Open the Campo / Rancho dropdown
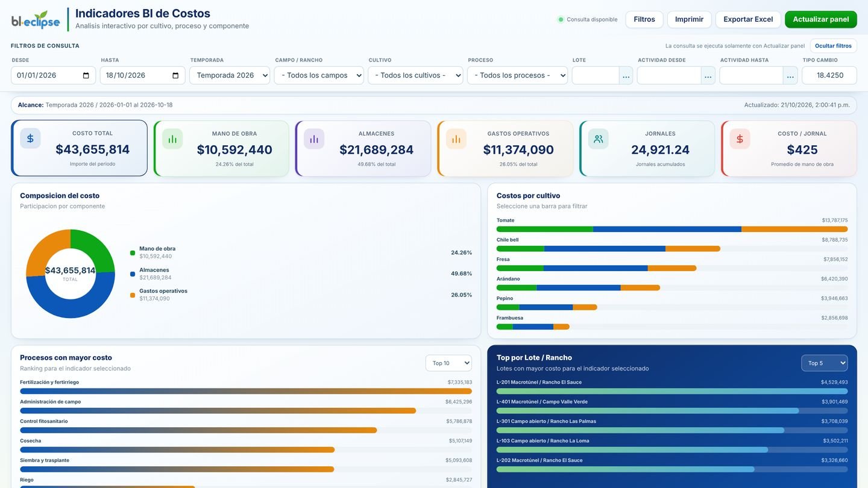This screenshot has height=488, width=868. pos(319,75)
